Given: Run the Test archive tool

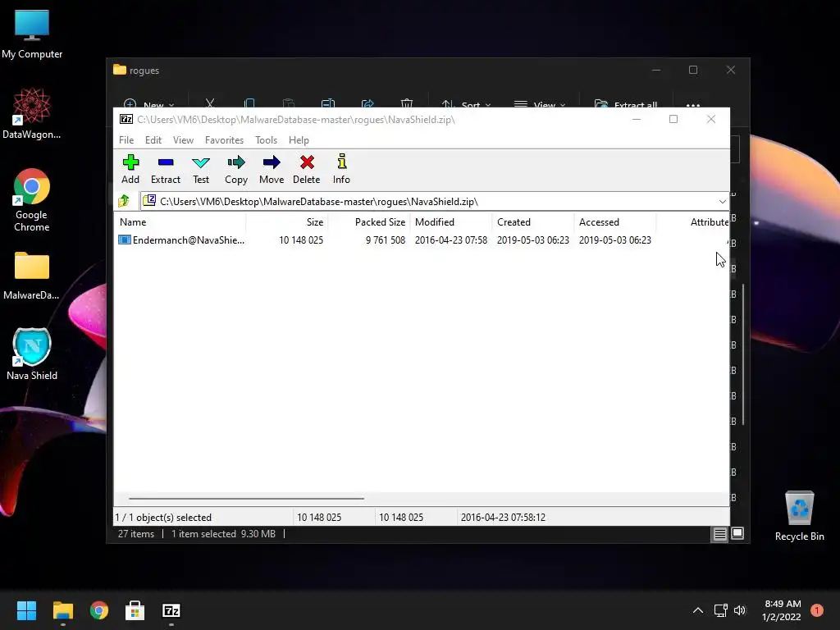Looking at the screenshot, I should 201,169.
